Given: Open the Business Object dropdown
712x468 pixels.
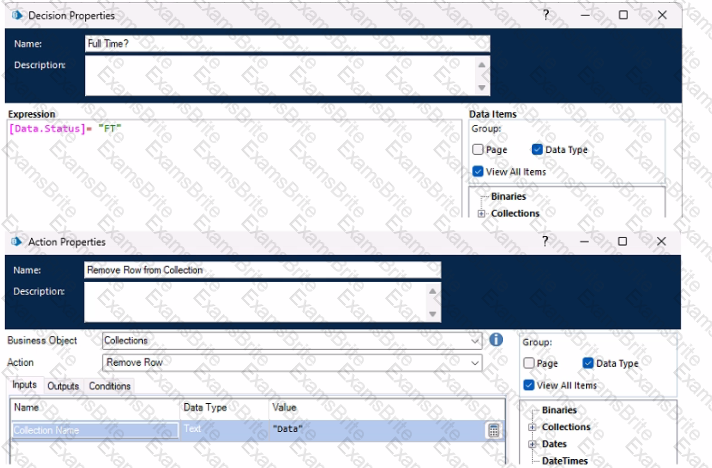Looking at the screenshot, I should coord(475,341).
